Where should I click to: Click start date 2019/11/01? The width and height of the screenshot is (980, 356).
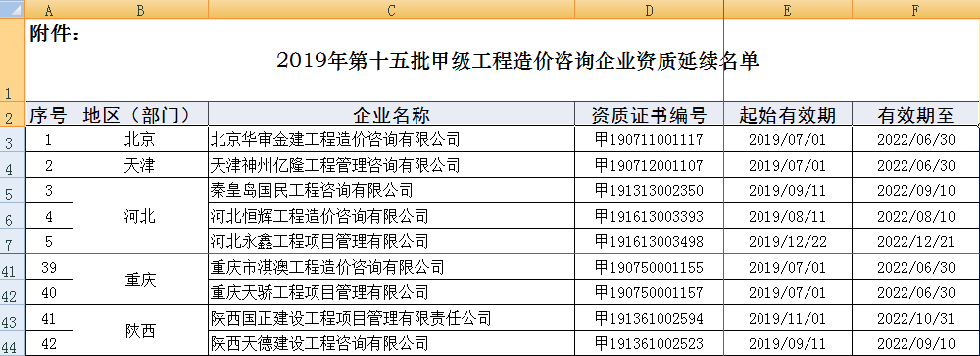[x=788, y=318]
